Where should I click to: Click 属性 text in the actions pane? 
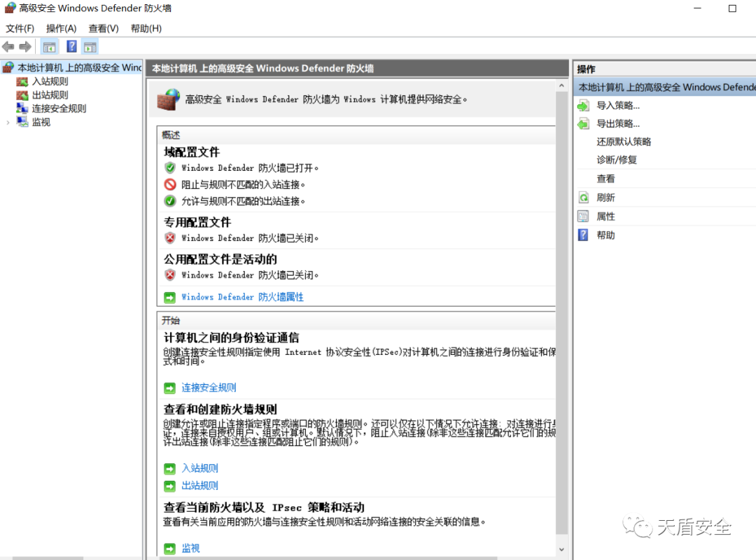pyautogui.click(x=605, y=216)
